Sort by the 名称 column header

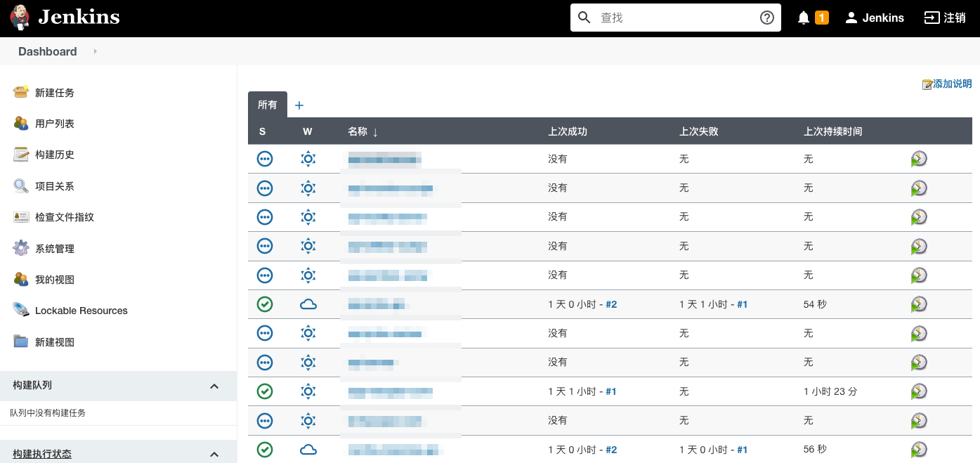click(x=362, y=131)
